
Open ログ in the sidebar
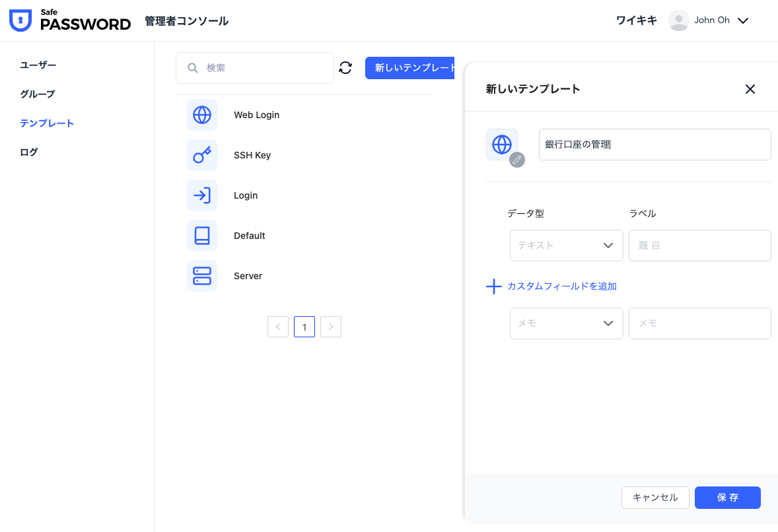pos(29,152)
